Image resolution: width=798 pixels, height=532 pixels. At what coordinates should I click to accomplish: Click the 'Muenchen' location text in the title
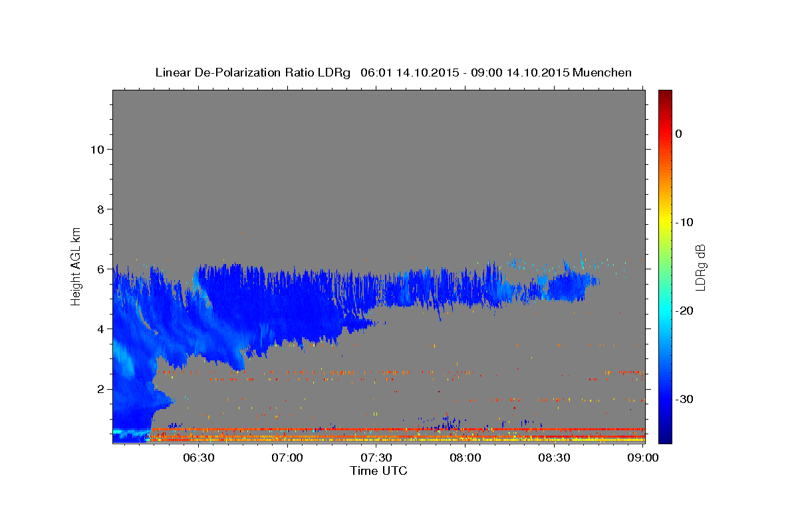[x=602, y=72]
